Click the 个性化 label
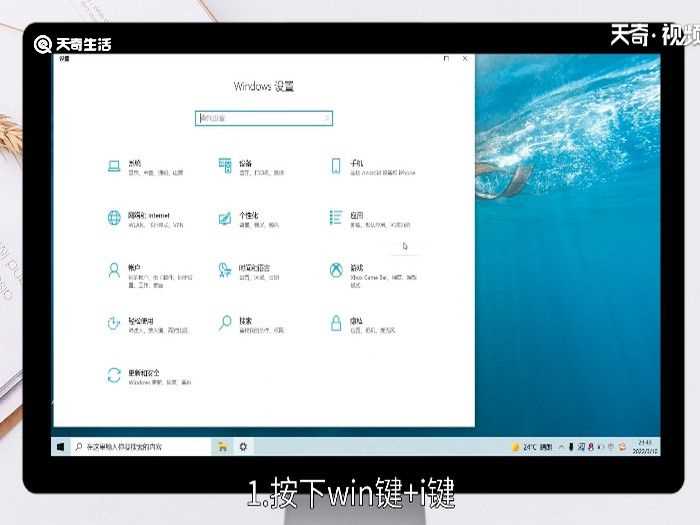Viewport: 700px width, 525px height. point(248,216)
